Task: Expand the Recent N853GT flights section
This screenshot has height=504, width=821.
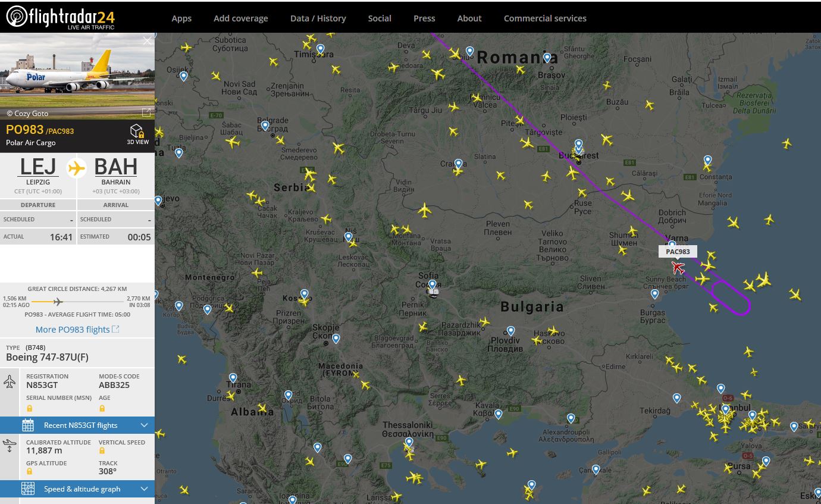Action: [x=77, y=425]
